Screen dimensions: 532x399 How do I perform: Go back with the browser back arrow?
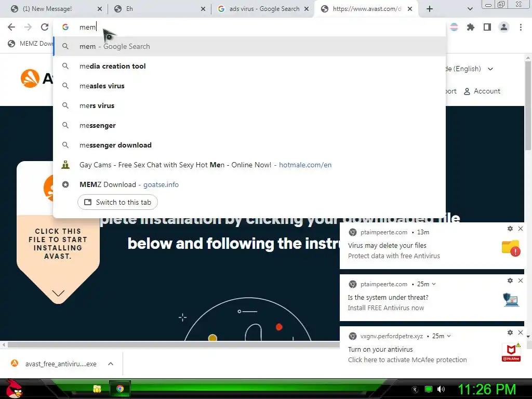pos(11,27)
